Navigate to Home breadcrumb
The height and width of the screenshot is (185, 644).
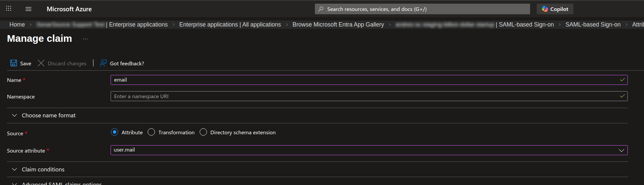pos(17,25)
